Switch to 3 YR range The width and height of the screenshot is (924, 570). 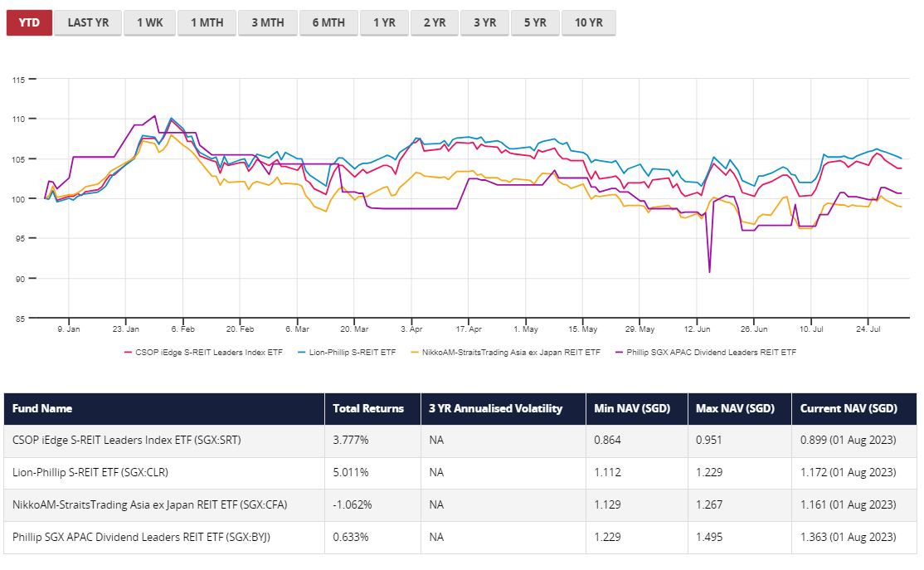485,23
